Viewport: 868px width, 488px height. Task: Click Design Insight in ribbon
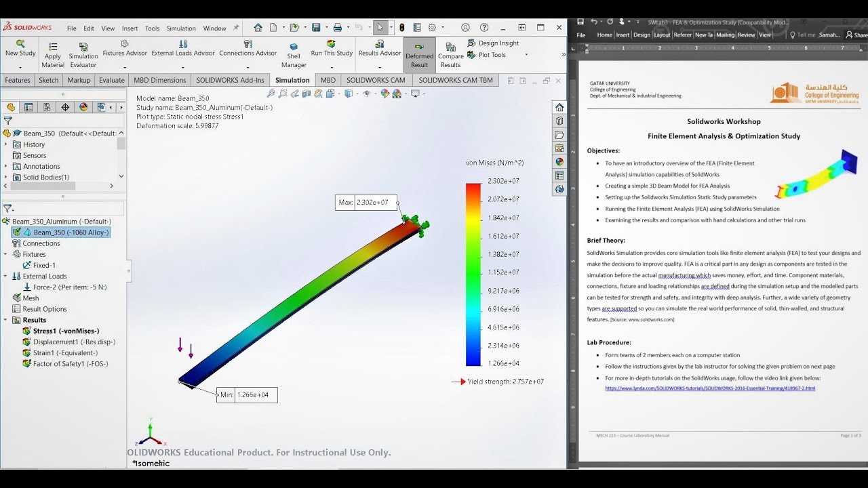494,43
